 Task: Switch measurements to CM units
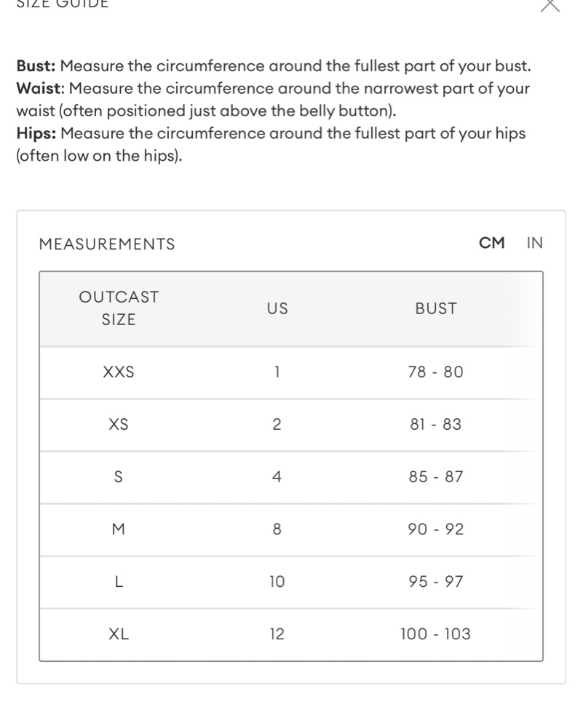(x=491, y=243)
